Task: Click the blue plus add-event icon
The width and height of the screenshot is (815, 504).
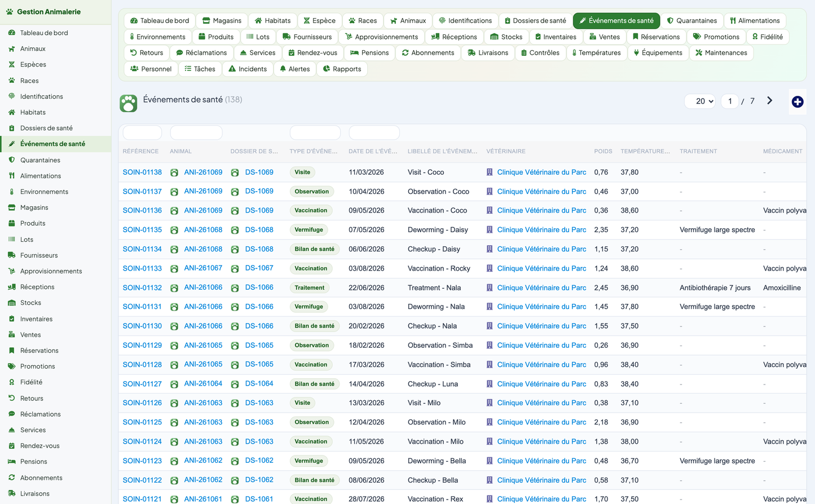Action: pyautogui.click(x=797, y=101)
